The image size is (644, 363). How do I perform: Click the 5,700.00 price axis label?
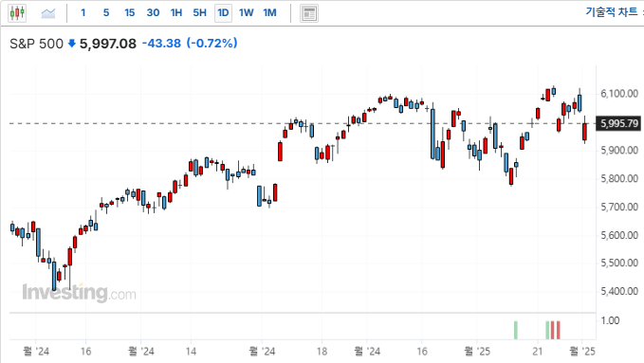(619, 207)
